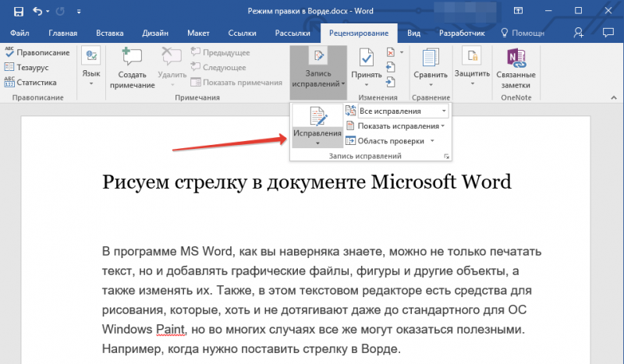Click the Язык translate icon
The image size is (624, 364).
point(91,55)
